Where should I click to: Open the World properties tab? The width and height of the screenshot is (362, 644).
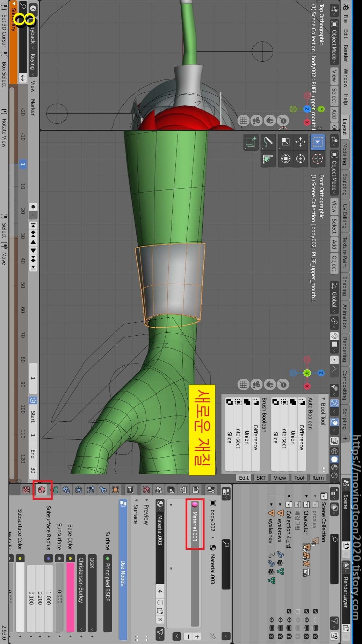coord(146,490)
